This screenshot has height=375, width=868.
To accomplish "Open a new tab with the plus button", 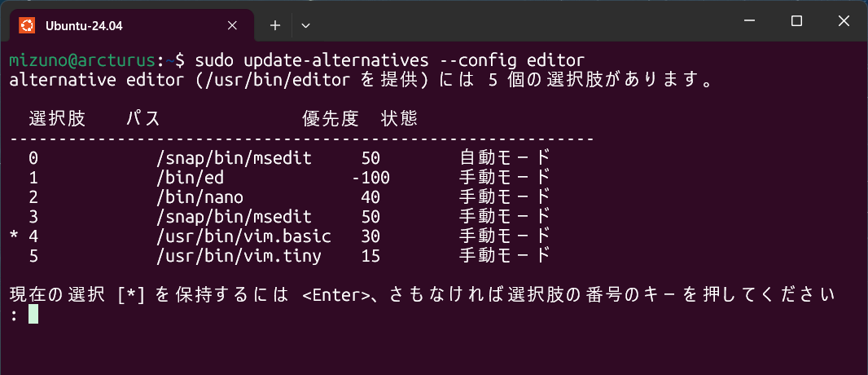I will pos(275,25).
